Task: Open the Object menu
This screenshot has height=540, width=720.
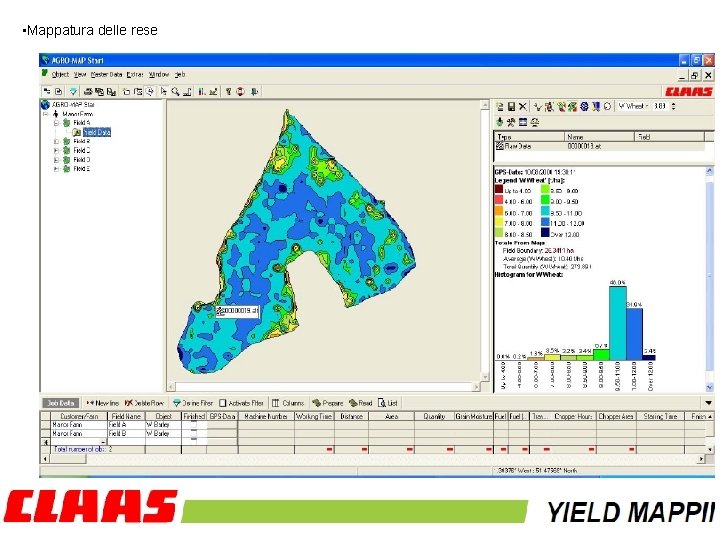Action: (60, 74)
